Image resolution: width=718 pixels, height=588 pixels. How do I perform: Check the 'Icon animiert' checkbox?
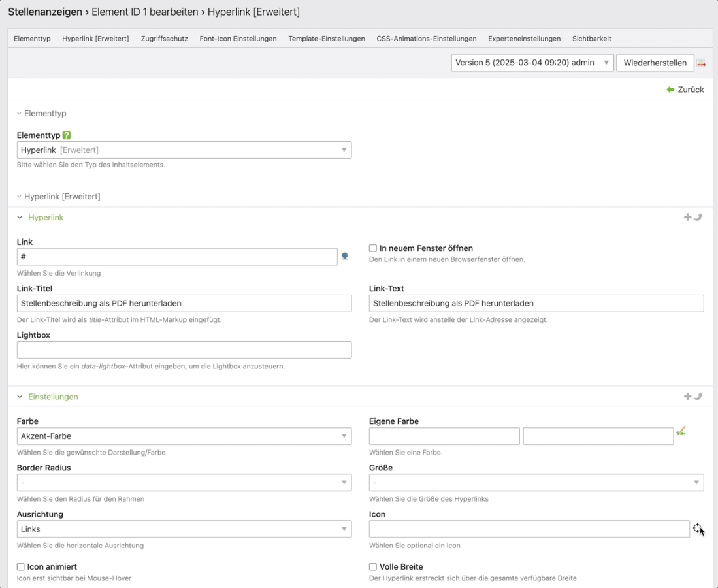click(21, 567)
